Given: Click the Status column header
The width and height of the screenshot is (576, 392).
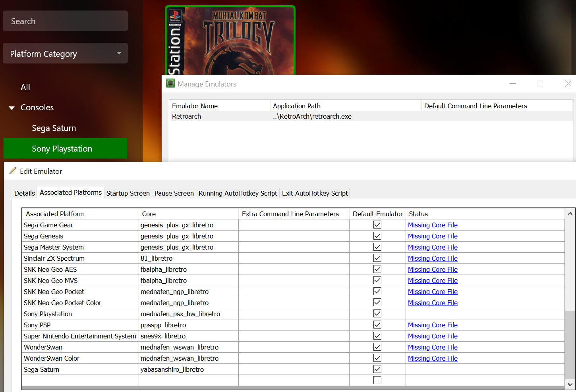Looking at the screenshot, I should 485,214.
